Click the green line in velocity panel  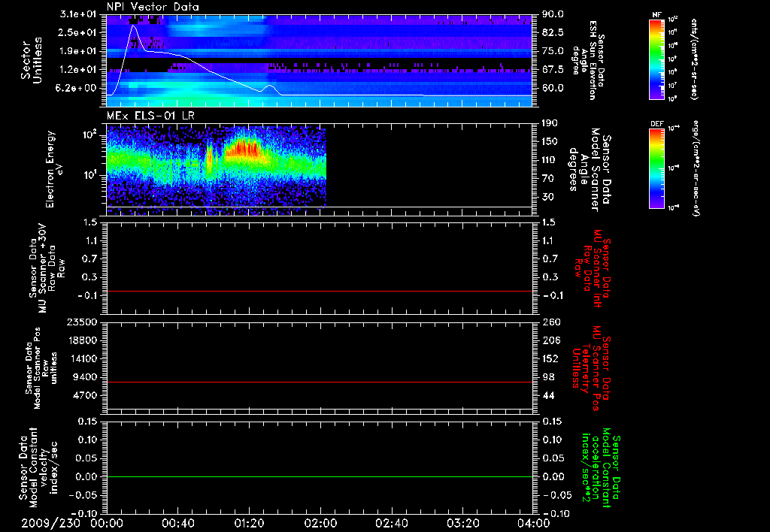click(320, 476)
